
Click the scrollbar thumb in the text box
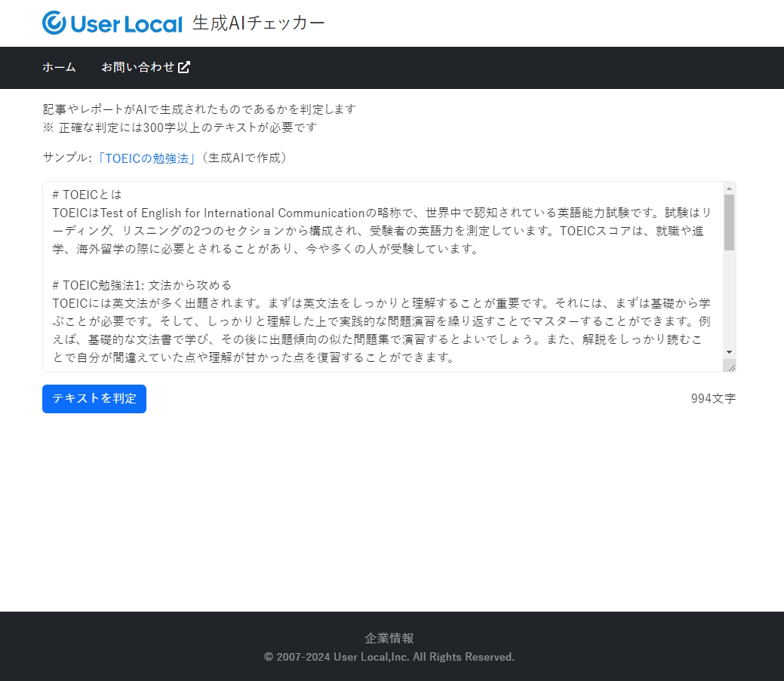[x=729, y=222]
